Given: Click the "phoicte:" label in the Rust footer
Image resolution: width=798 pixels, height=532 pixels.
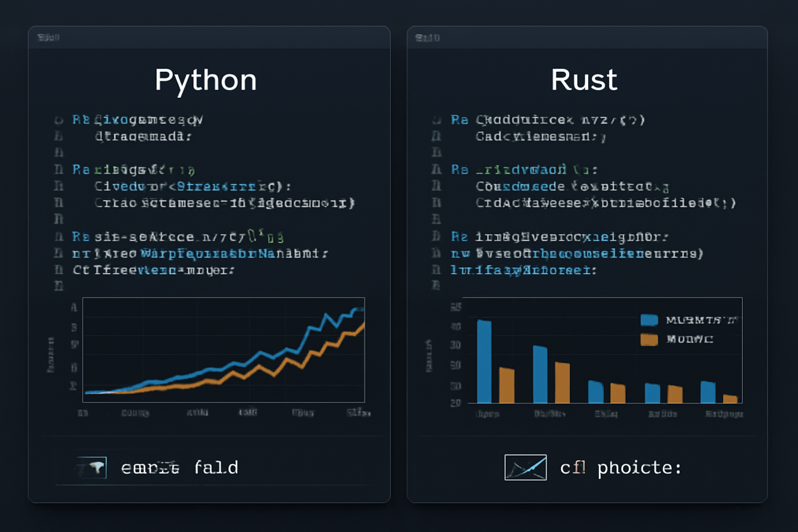Looking at the screenshot, I should 639,468.
